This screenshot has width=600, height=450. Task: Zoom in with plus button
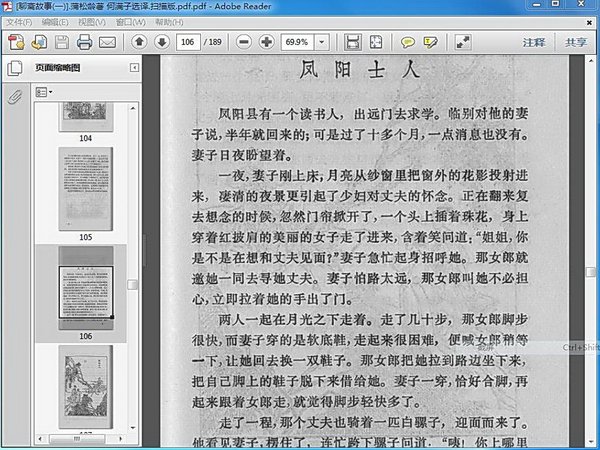pos(266,42)
